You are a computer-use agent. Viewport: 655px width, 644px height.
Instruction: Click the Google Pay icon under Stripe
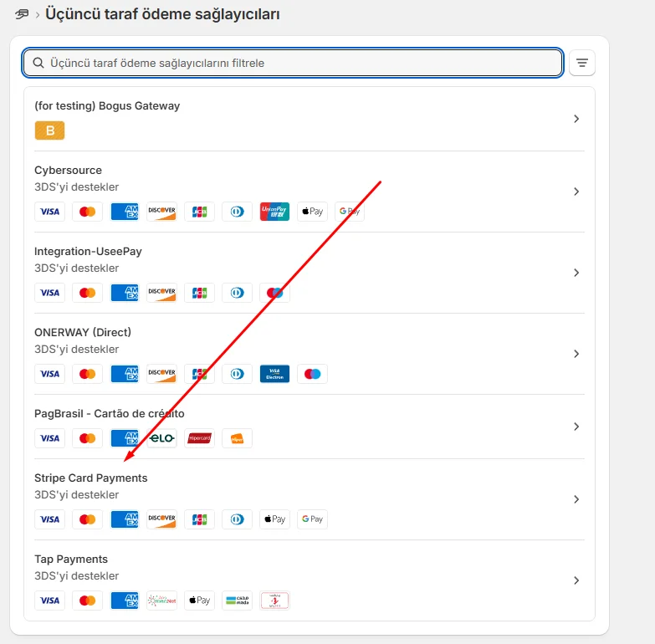tap(312, 519)
